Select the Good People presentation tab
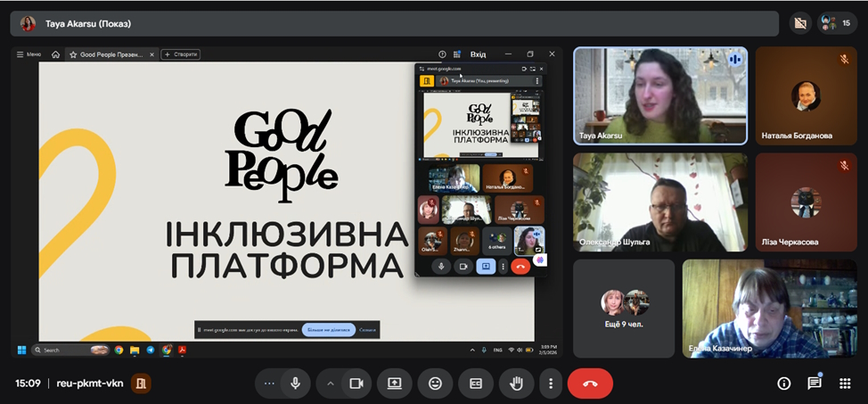 click(x=107, y=54)
